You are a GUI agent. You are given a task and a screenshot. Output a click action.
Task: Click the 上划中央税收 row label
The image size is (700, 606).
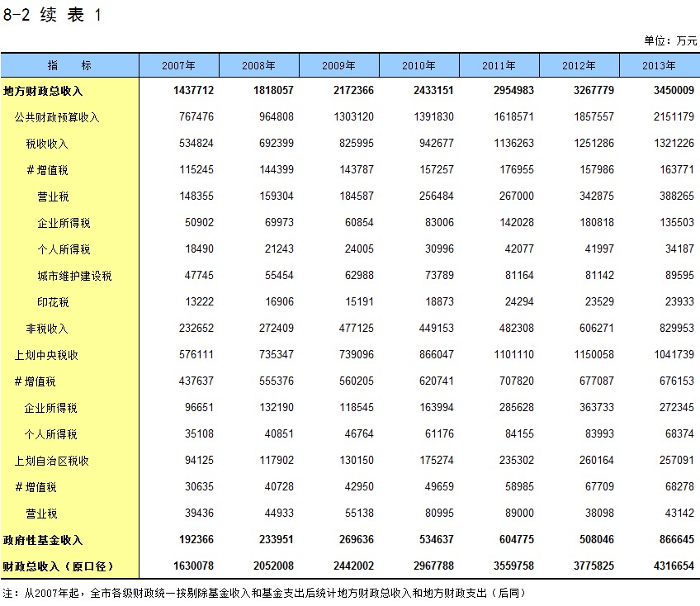(46, 355)
